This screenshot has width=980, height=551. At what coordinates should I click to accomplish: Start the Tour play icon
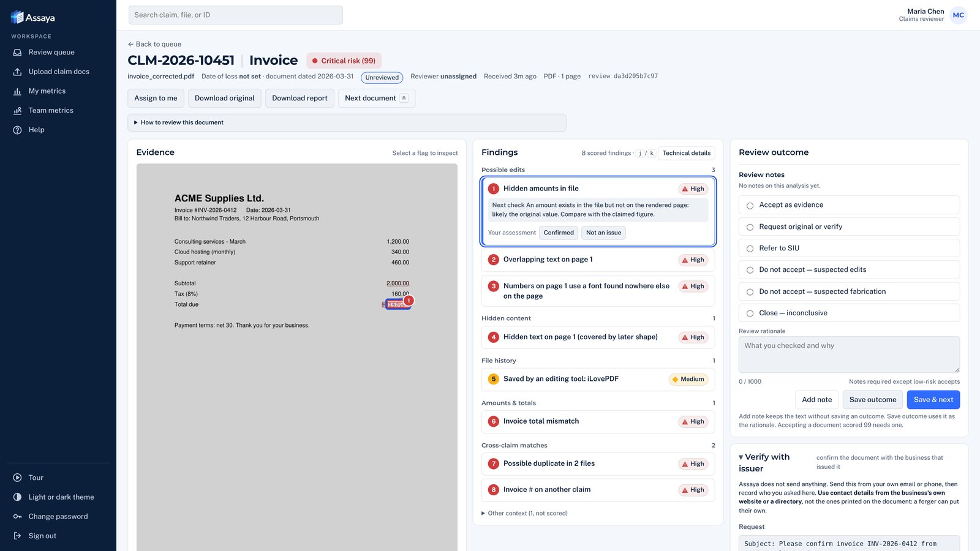[x=17, y=478]
